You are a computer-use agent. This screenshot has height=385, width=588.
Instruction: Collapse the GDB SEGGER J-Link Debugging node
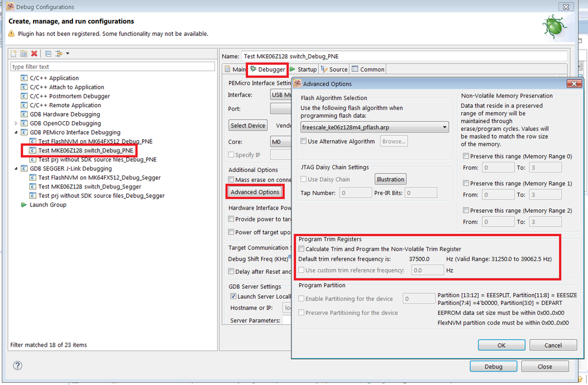click(x=16, y=168)
